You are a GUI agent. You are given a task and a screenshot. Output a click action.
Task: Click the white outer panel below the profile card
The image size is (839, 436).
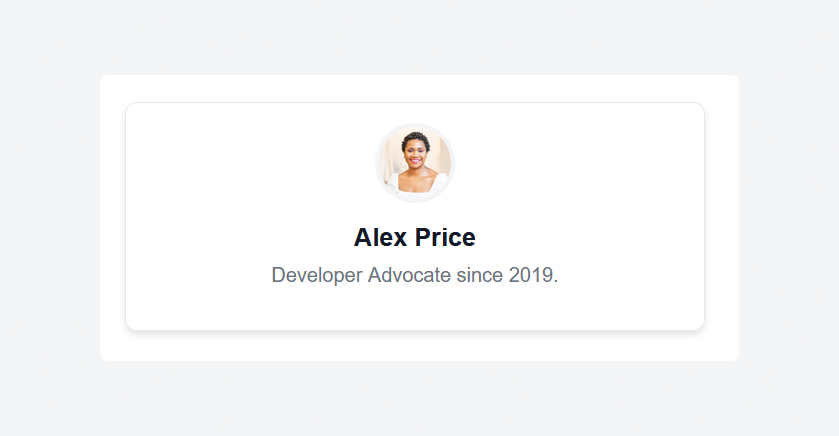tap(414, 347)
